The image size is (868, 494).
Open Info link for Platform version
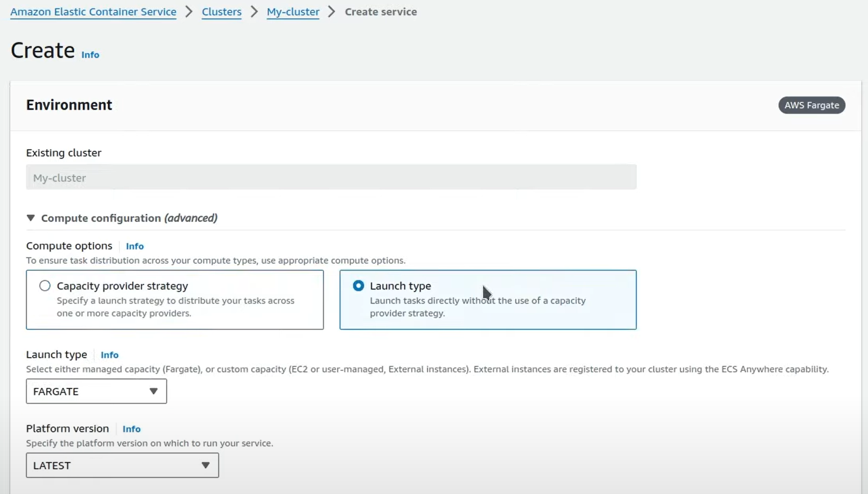[131, 429]
